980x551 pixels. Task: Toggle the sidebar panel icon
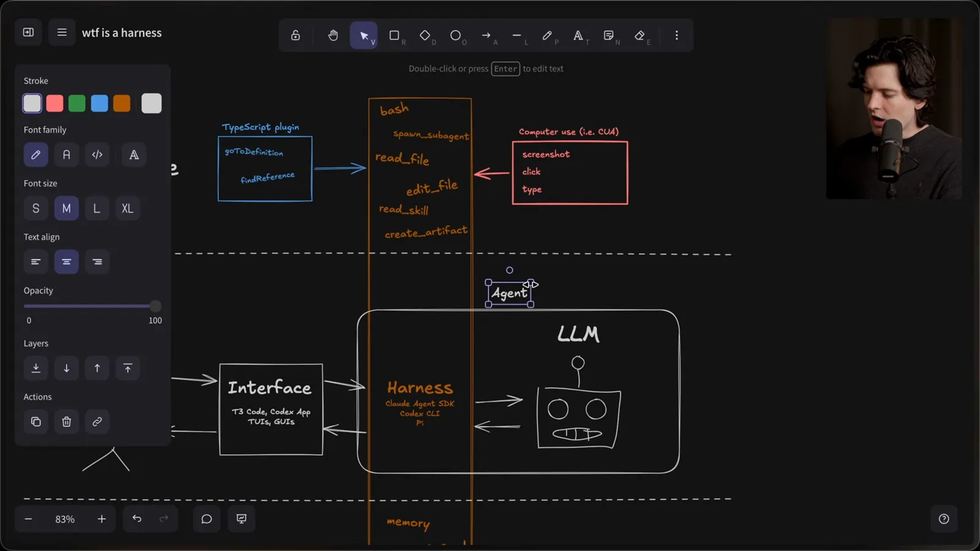28,32
